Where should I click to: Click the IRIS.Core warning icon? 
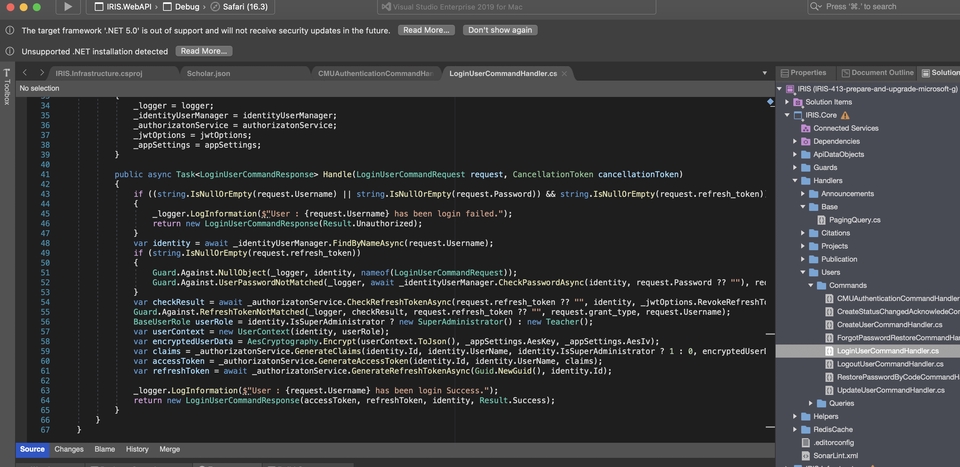coord(845,115)
